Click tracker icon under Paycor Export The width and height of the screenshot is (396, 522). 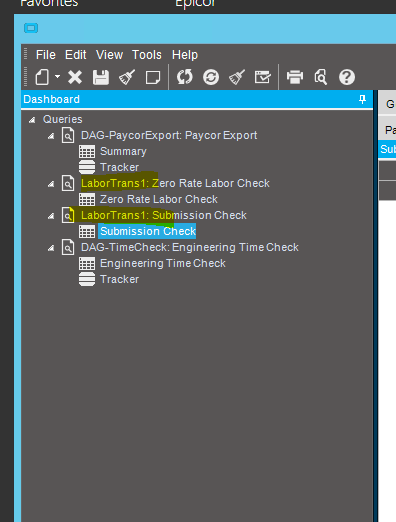pos(87,167)
